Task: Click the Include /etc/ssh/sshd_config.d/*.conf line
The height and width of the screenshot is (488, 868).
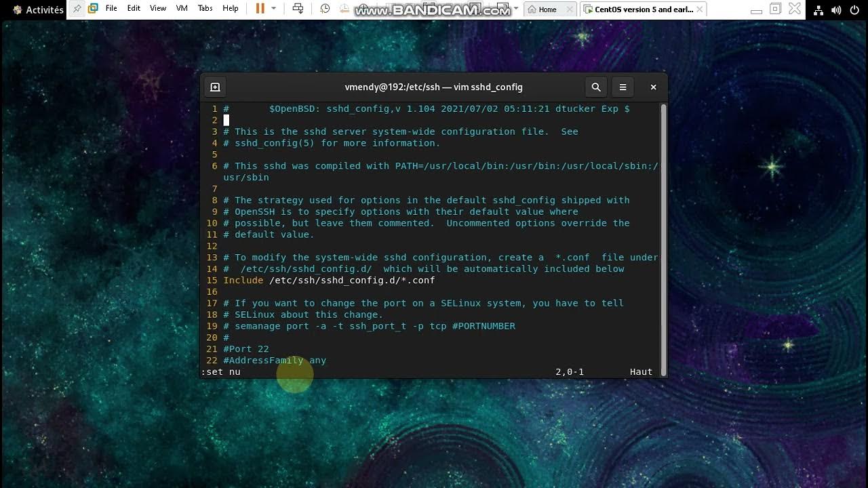Action: tap(329, 280)
